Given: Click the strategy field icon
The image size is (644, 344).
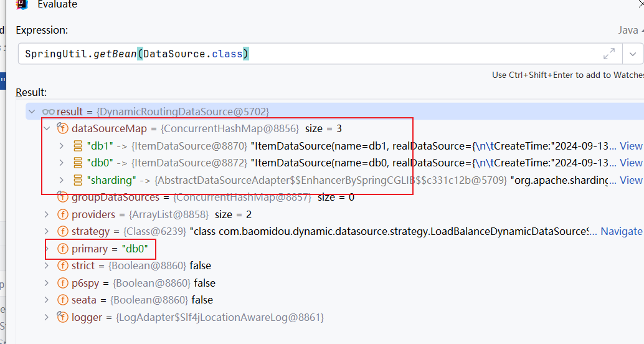Looking at the screenshot, I should tap(62, 231).
